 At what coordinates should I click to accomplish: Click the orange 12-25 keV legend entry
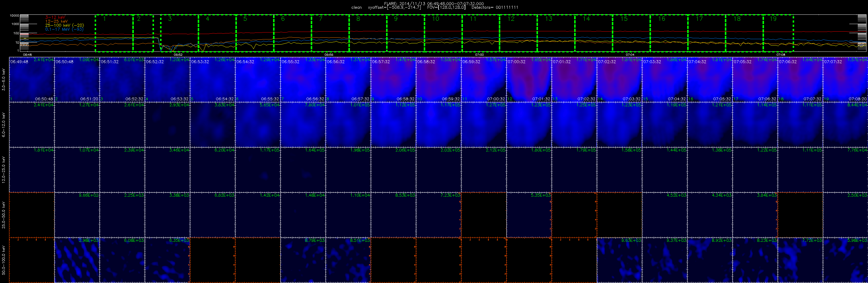[57, 21]
